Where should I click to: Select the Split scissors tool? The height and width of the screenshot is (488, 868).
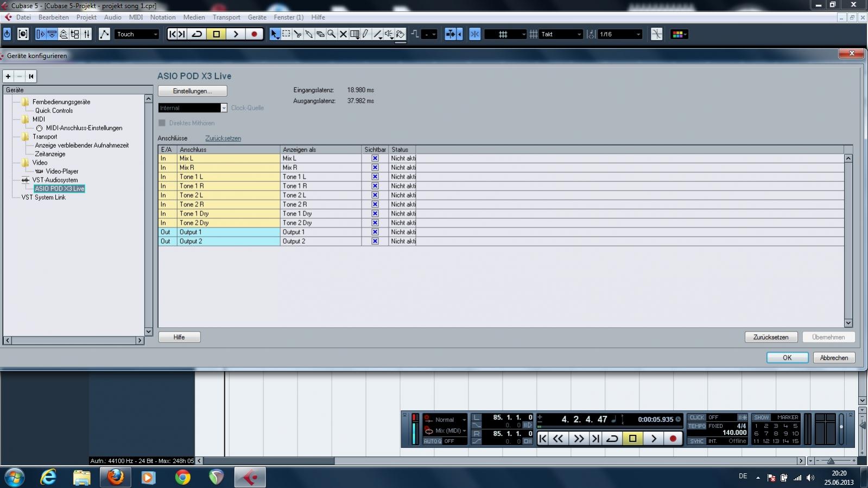pyautogui.click(x=297, y=34)
